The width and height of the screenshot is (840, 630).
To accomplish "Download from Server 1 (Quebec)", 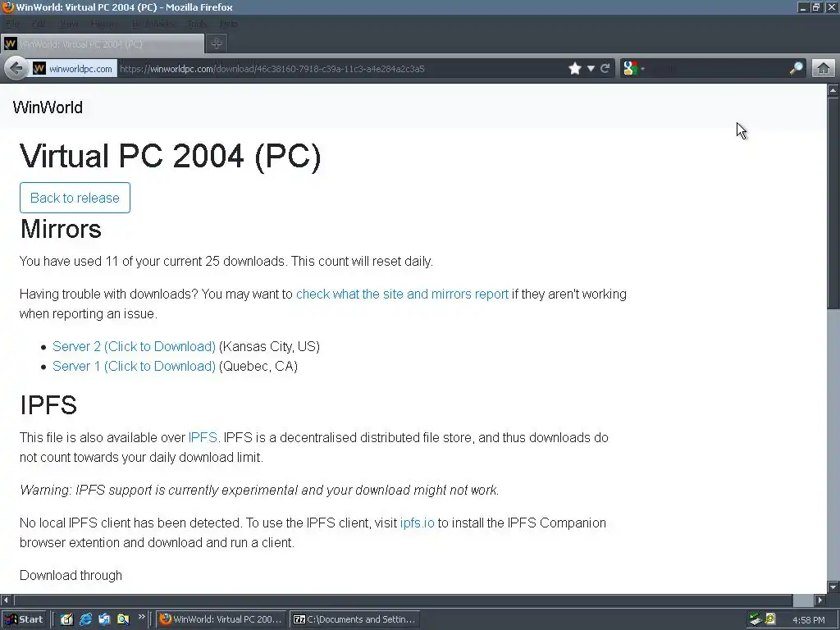I will [134, 367].
